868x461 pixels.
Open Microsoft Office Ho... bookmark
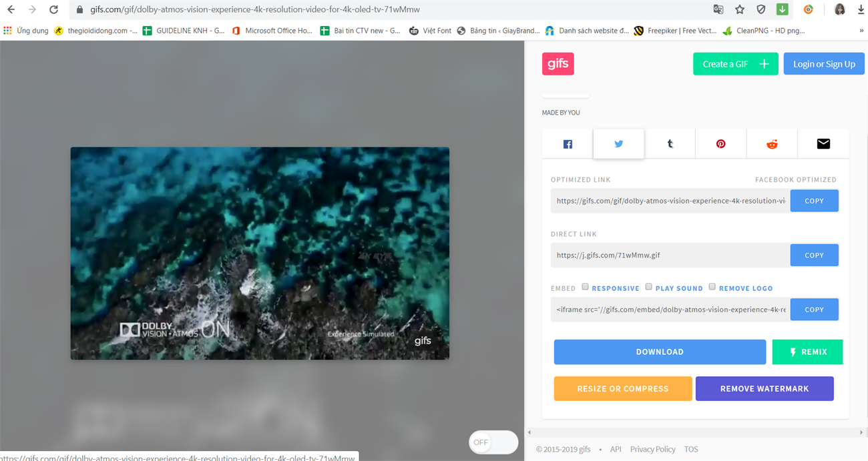[272, 31]
